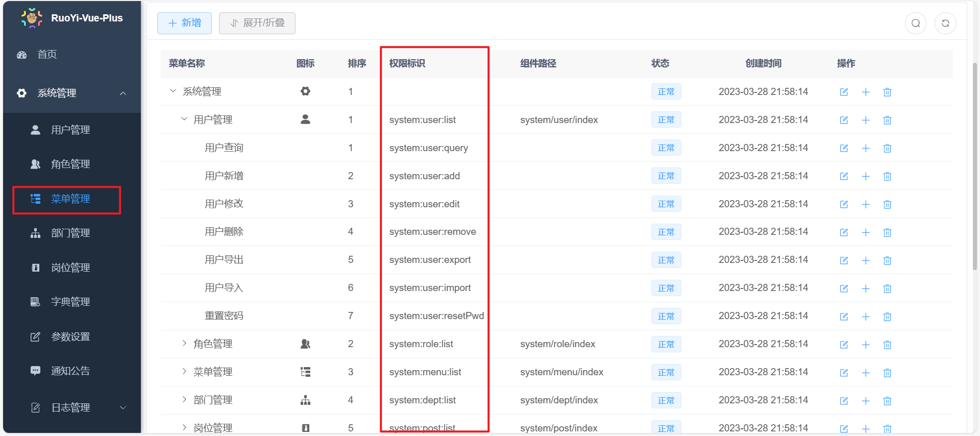Image resolution: width=980 pixels, height=436 pixels.
Task: Edit the 用户新增 row
Action: [x=844, y=176]
